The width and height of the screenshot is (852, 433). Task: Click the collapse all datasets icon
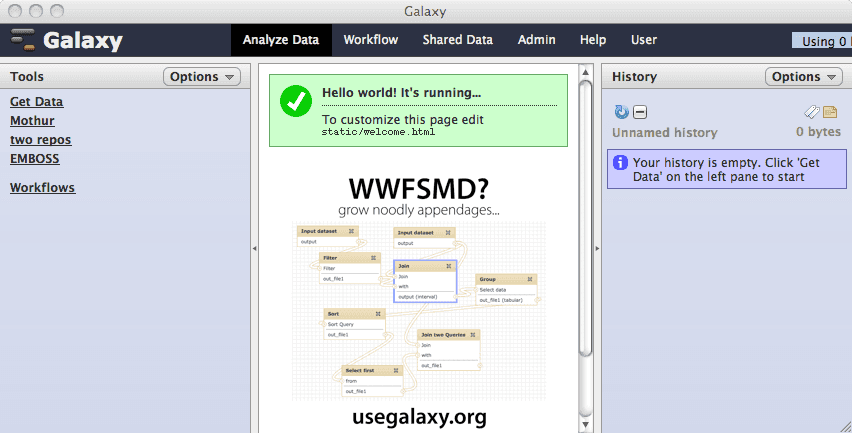tap(640, 112)
